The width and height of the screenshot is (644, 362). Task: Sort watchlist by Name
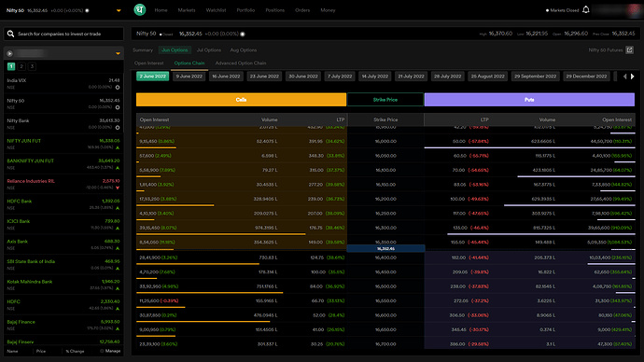click(12, 352)
